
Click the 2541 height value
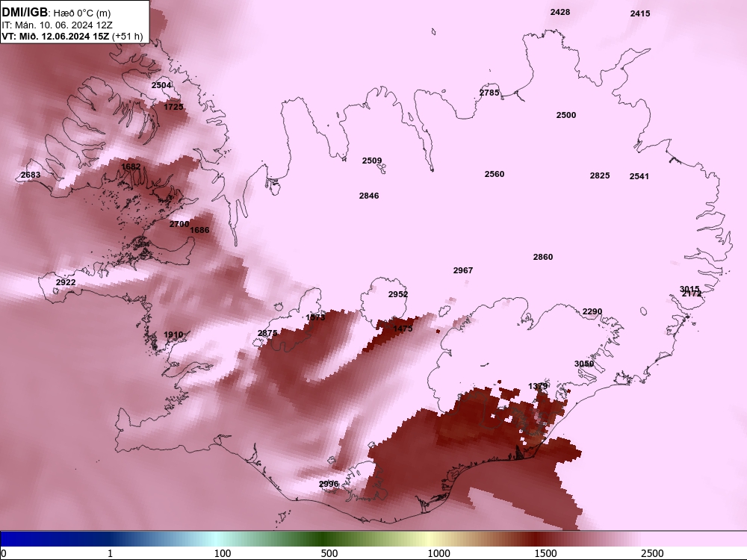pos(639,175)
